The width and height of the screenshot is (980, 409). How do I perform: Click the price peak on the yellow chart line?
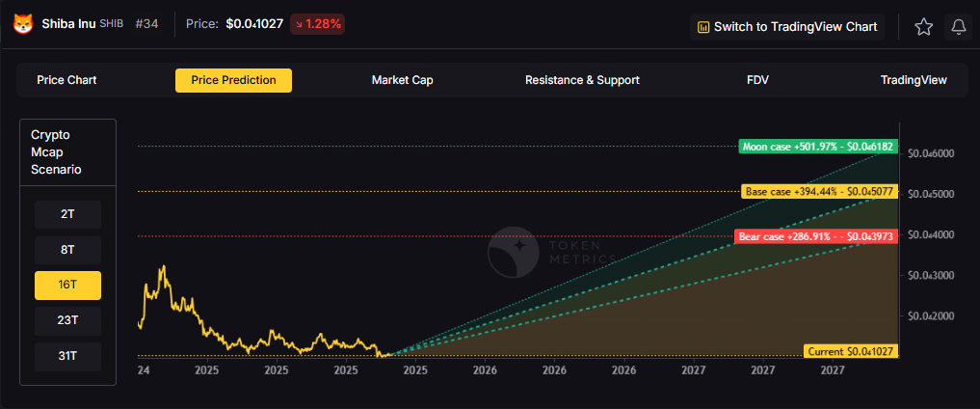click(x=163, y=266)
